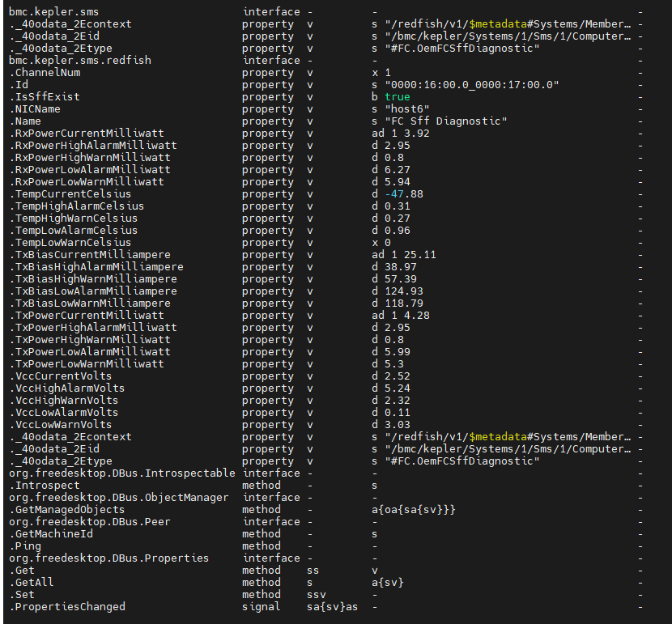Click the org.freedesktop.DBus.Introspectable interface line

coord(121,473)
